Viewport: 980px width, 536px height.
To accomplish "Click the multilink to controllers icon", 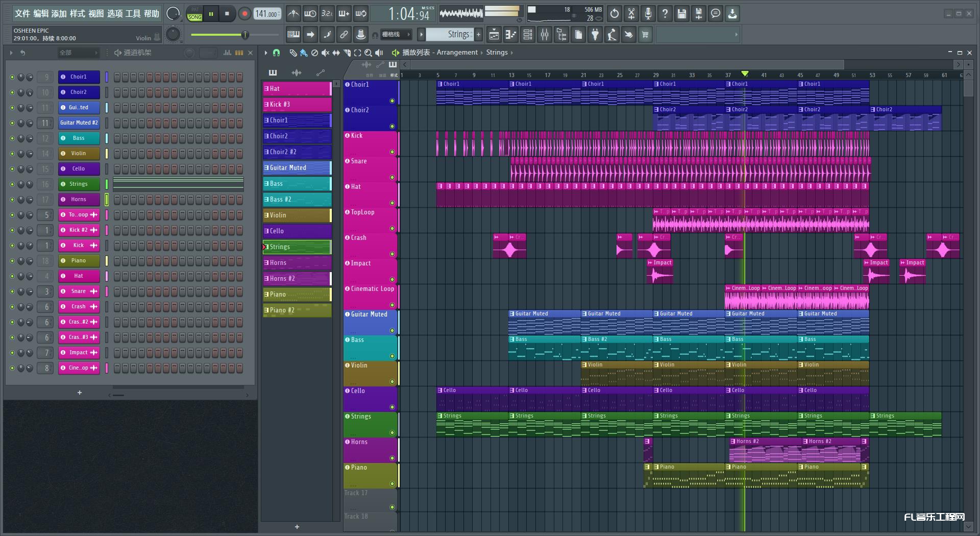I will pos(344,35).
